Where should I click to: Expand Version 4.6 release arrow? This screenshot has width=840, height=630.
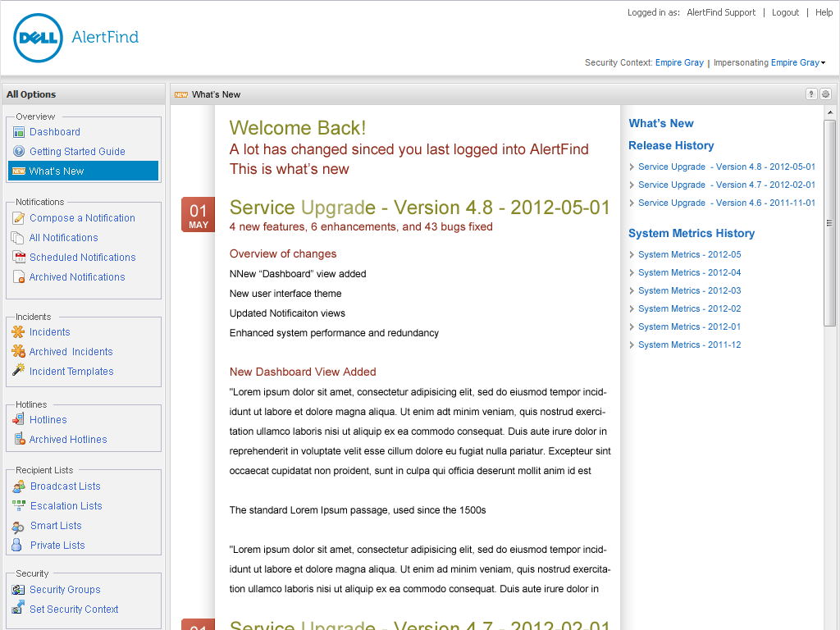click(632, 203)
